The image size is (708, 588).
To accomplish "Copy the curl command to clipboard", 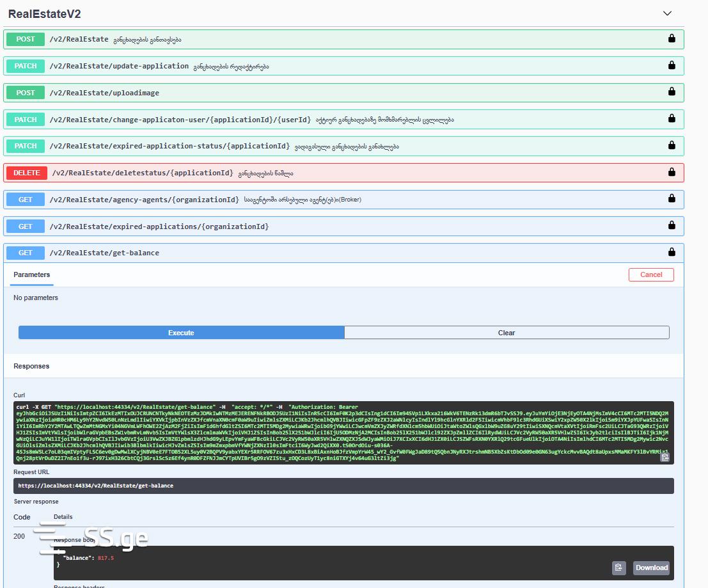I will point(665,457).
